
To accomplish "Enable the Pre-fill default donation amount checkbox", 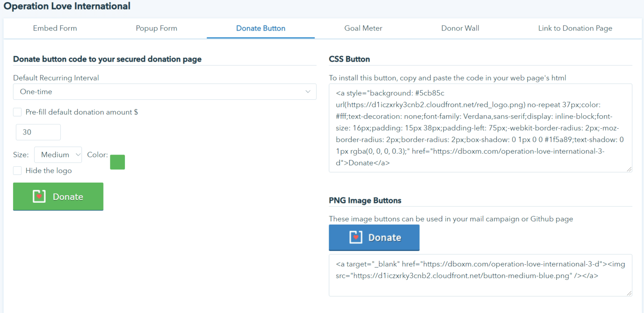I will point(17,112).
